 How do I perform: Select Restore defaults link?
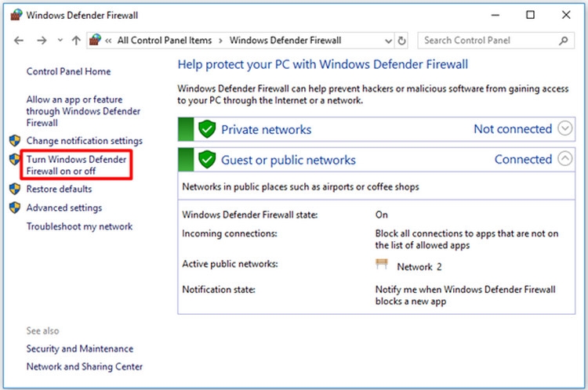(x=59, y=189)
